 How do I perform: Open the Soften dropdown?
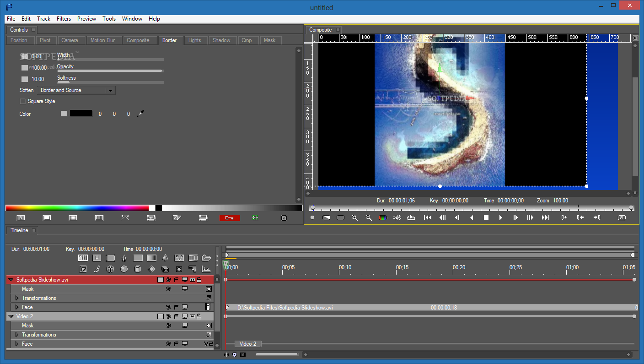(x=76, y=90)
